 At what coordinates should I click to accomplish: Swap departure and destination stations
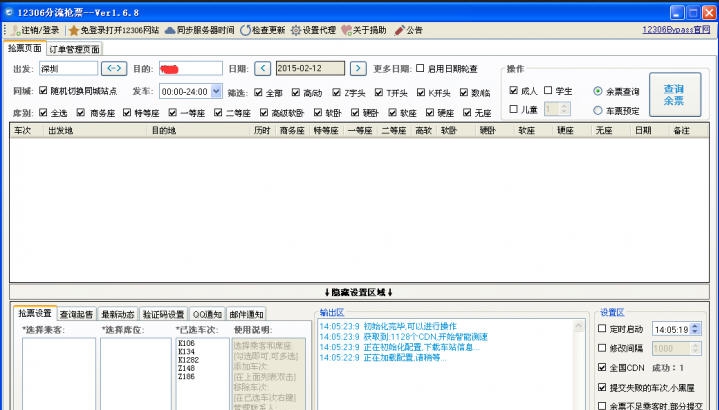[114, 68]
